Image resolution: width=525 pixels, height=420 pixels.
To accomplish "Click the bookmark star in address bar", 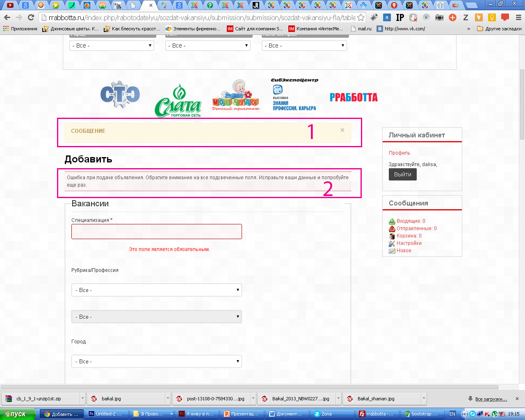I will pyautogui.click(x=361, y=18).
